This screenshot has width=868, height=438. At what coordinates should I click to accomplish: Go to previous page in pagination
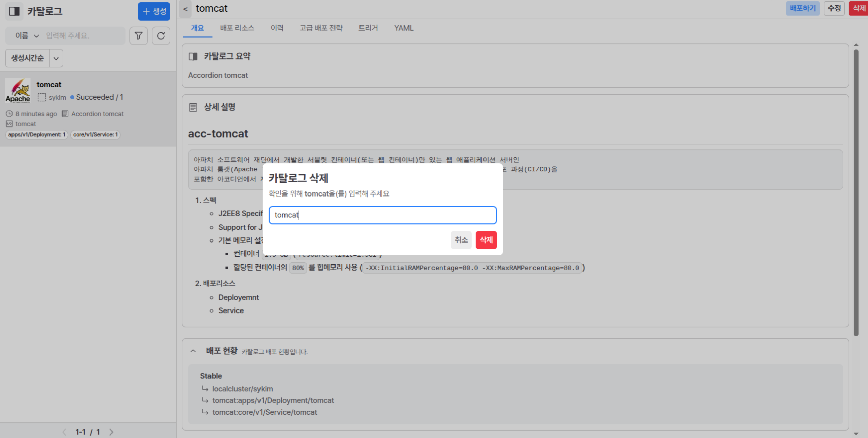point(65,432)
